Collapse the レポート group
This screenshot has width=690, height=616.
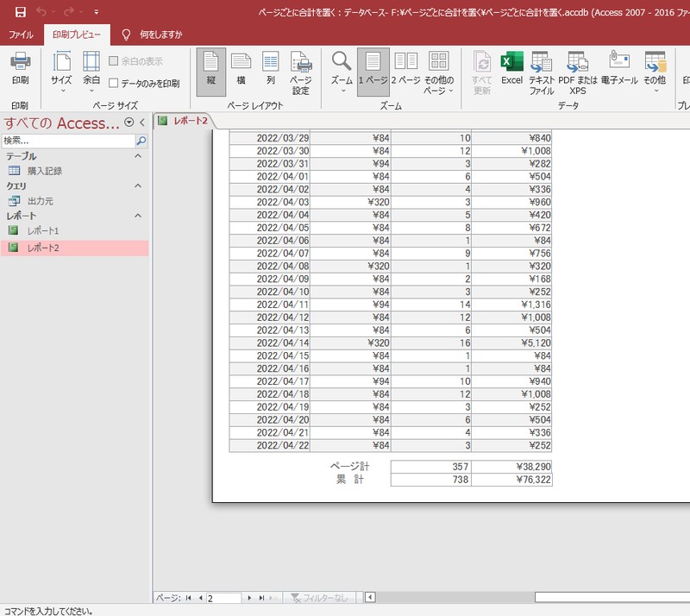pyautogui.click(x=138, y=216)
